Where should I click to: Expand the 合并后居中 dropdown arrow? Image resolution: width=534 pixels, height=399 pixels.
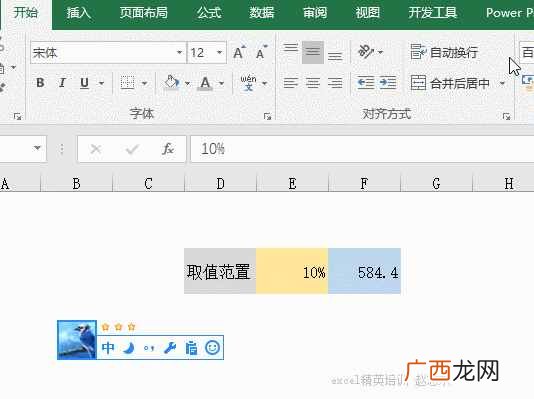click(502, 83)
